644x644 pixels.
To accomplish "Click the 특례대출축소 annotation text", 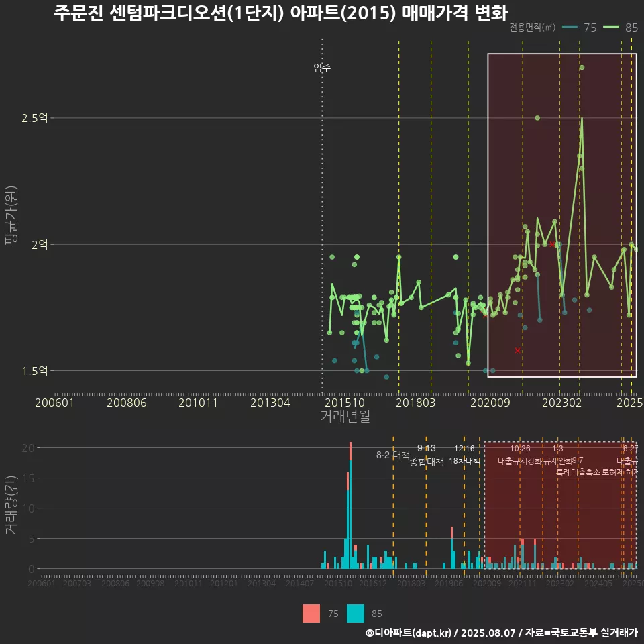I will 578,472.
